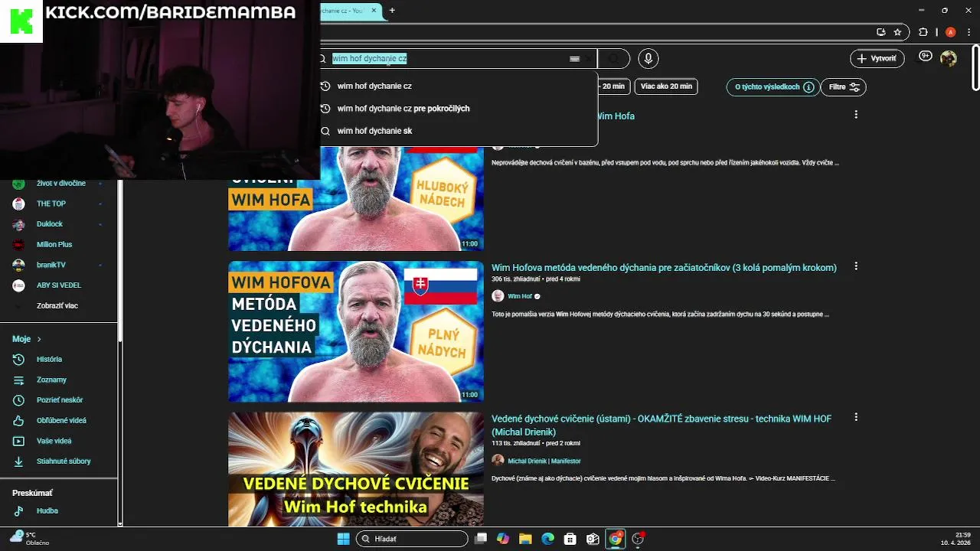
Task: Click the Windows taskbar Hľadať search box
Action: (x=412, y=539)
